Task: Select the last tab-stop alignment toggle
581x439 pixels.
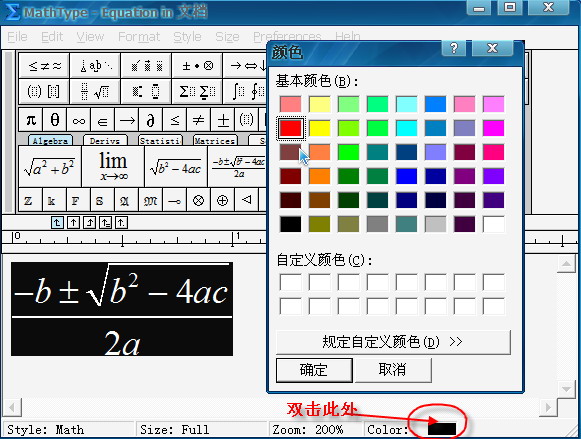Action: pyautogui.click(x=121, y=223)
